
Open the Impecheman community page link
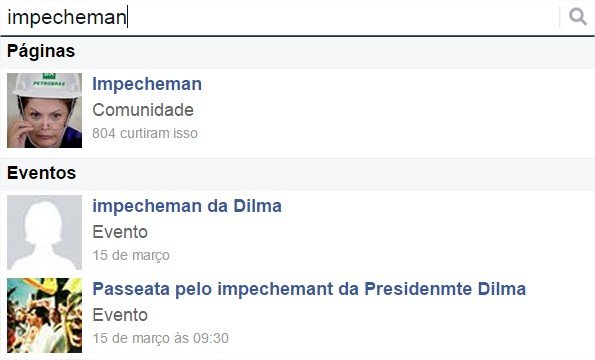coord(147,84)
